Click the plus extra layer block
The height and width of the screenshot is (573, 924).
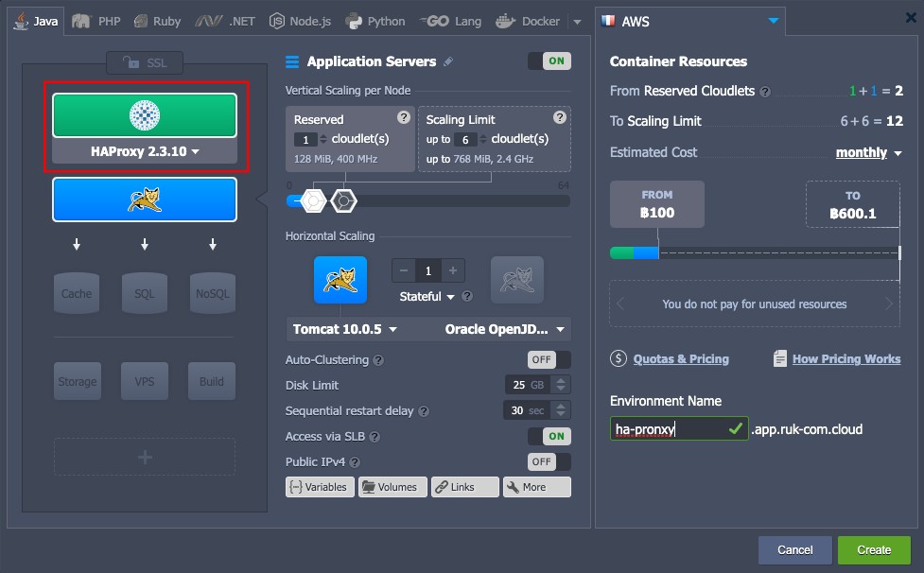[x=145, y=457]
